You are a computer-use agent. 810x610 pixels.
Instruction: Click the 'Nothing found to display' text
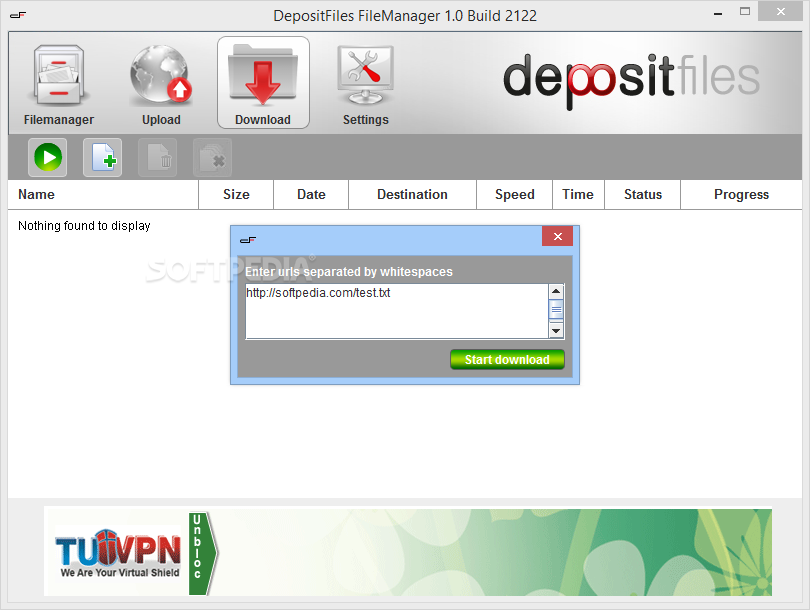click(84, 226)
